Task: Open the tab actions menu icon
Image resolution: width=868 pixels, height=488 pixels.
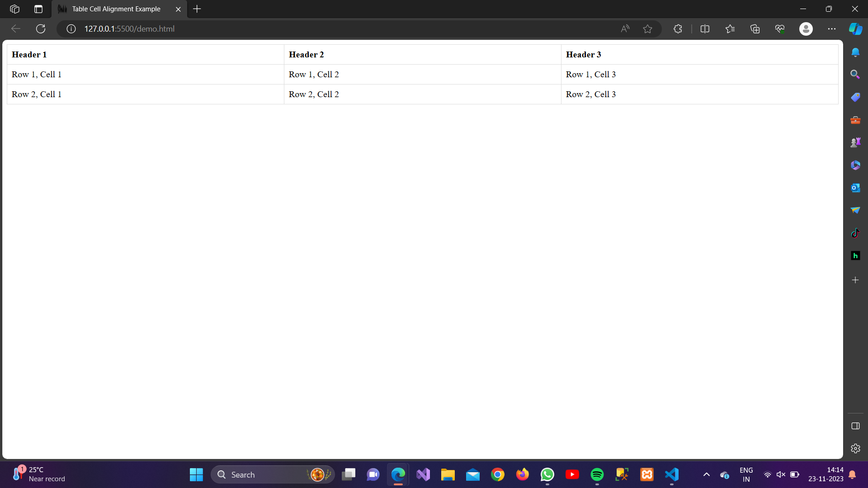Action: tap(38, 9)
